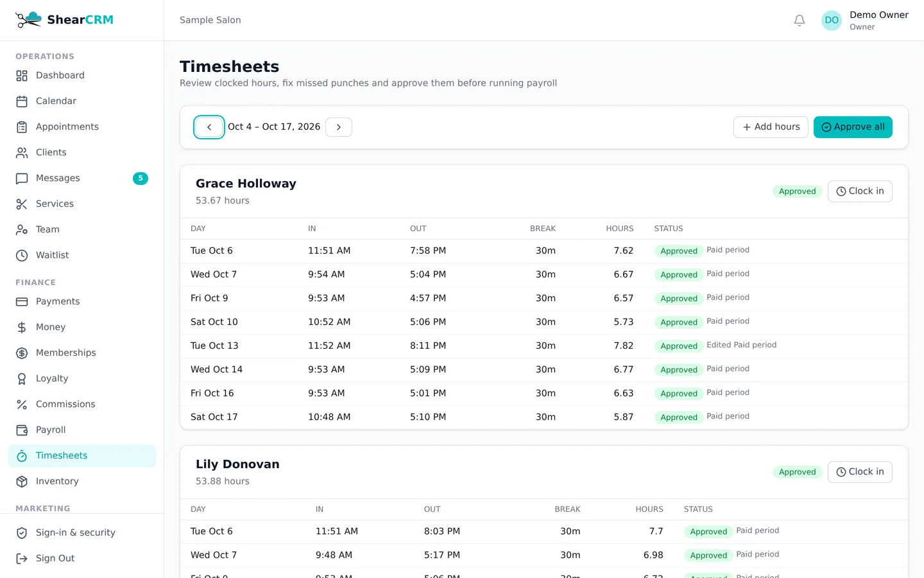
Task: Click the Inventory box icon
Action: (x=22, y=482)
